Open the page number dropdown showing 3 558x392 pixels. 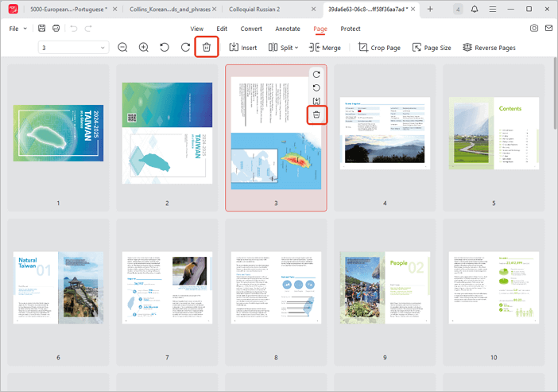(x=73, y=48)
